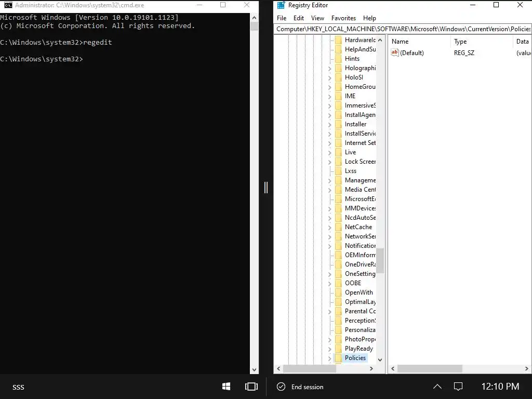Click the 12:10 PM clock
532x399 pixels.
[x=500, y=387]
